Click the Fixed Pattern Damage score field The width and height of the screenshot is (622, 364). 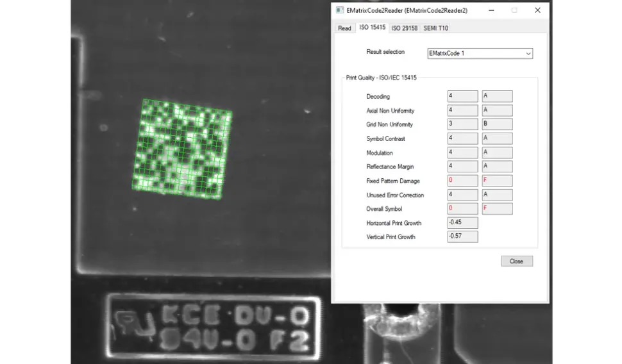coord(462,181)
